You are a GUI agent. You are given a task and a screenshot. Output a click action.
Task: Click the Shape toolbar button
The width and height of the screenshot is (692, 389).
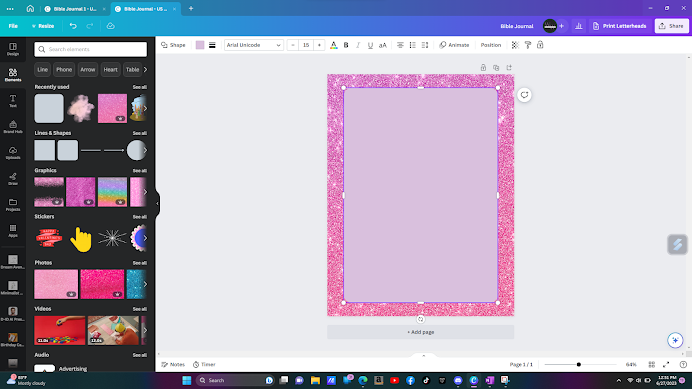173,45
